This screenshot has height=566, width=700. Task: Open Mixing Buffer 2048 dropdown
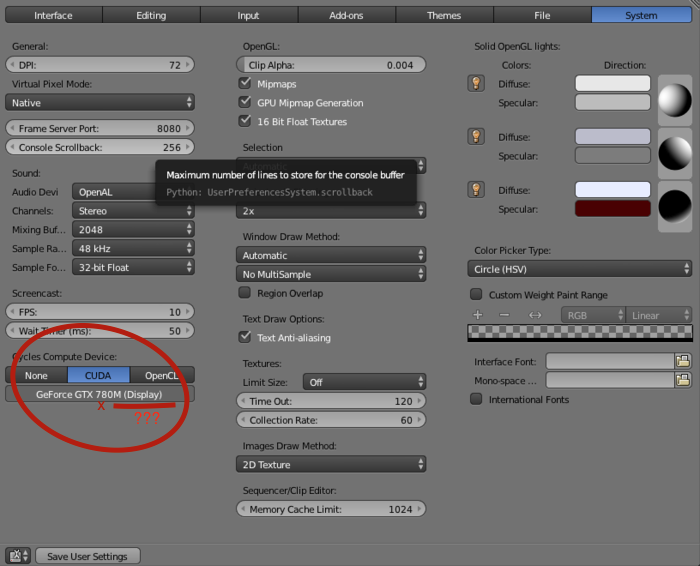point(133,229)
